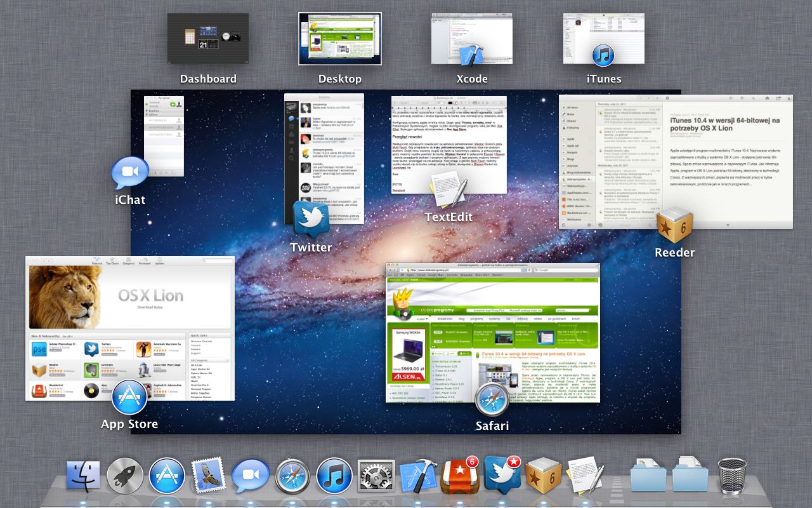
Task: Click the pse Photoshop Elements icon in App Store
Action: [x=39, y=349]
